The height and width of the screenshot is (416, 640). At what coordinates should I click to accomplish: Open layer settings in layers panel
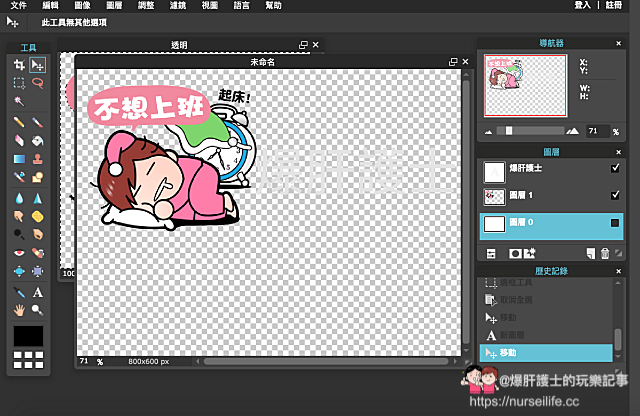tap(491, 254)
